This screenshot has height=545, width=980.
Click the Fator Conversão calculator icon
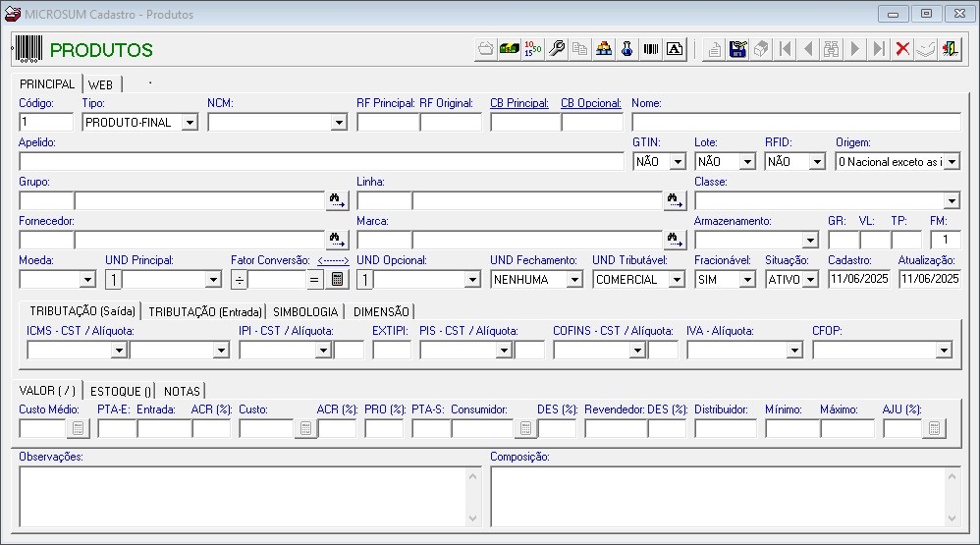point(337,279)
